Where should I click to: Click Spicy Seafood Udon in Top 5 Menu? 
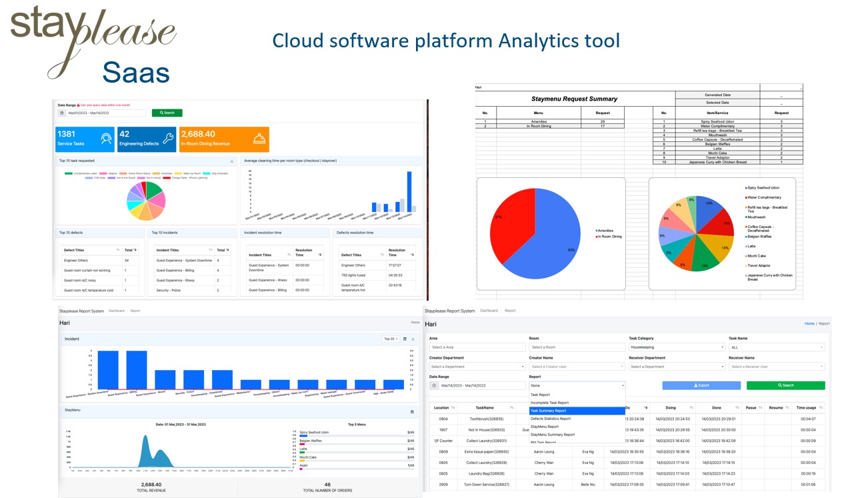(x=313, y=432)
